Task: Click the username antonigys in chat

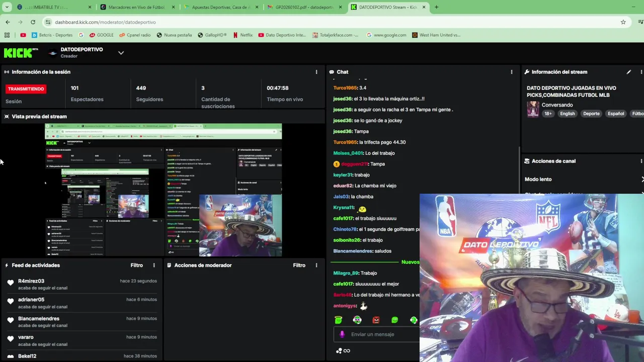Action: point(345,306)
